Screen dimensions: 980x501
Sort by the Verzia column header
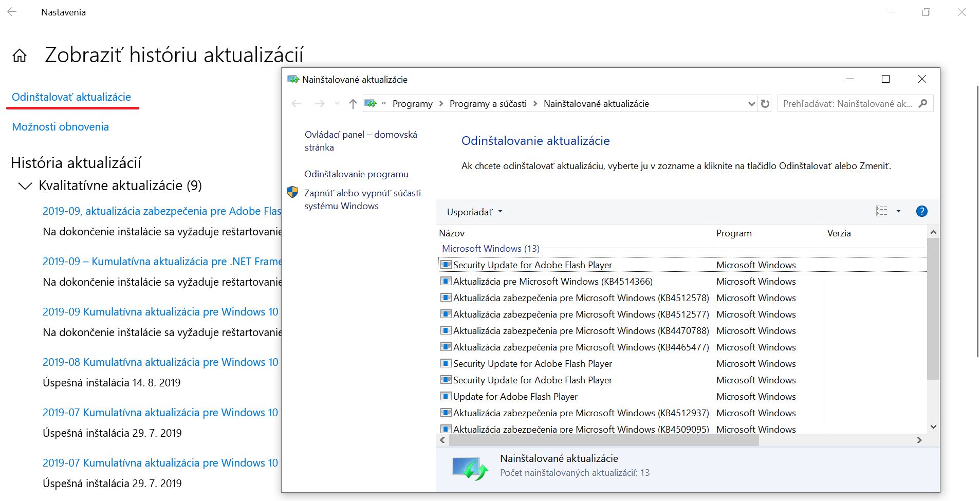click(x=875, y=233)
